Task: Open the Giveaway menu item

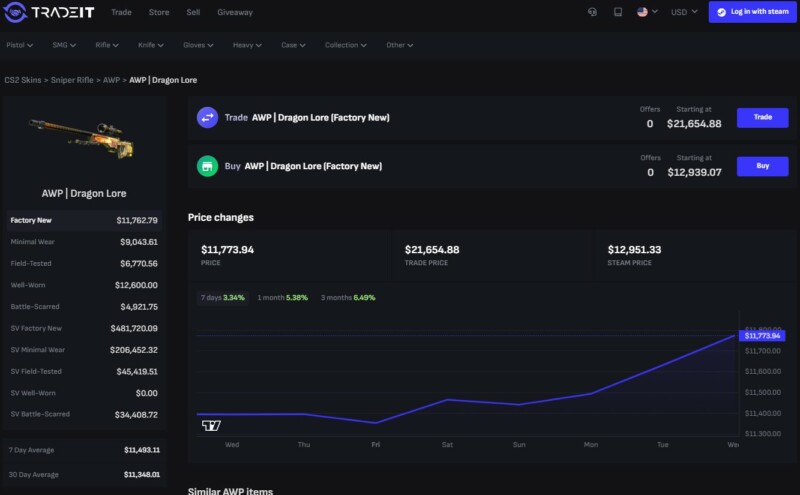Action: click(235, 12)
